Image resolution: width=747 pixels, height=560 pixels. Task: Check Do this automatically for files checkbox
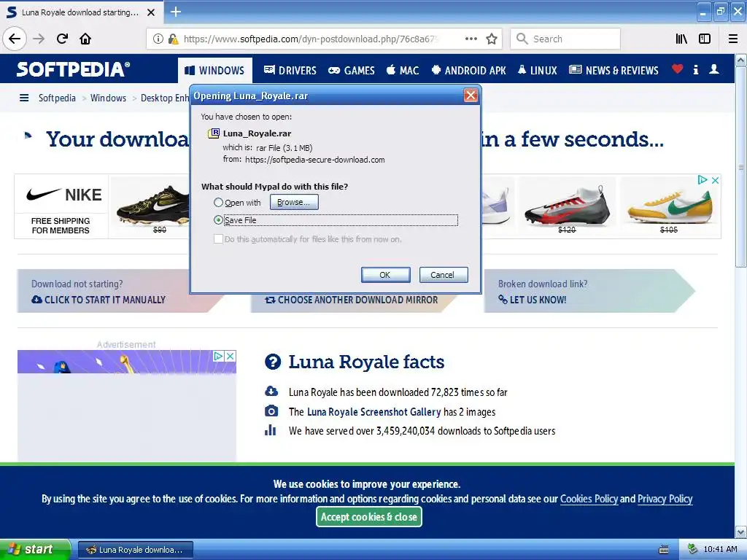pyautogui.click(x=218, y=239)
